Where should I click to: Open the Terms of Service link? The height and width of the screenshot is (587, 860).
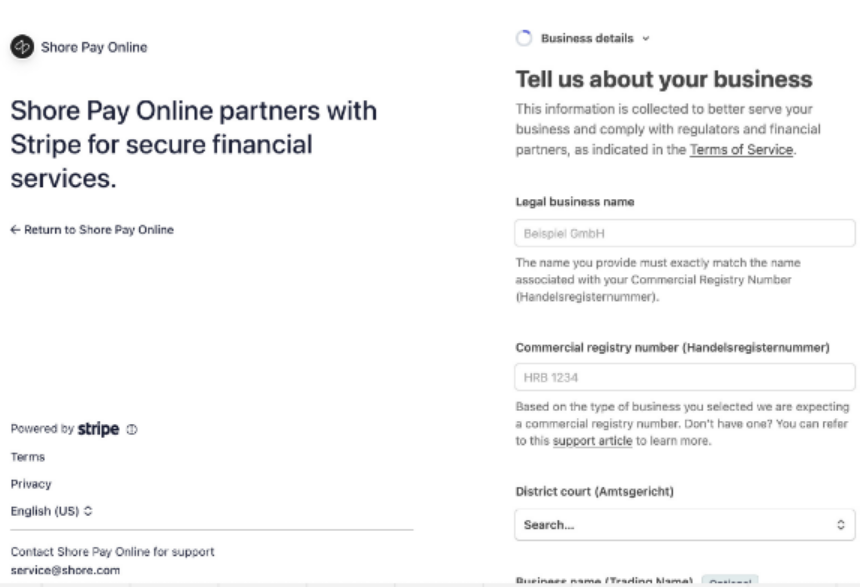[742, 150]
